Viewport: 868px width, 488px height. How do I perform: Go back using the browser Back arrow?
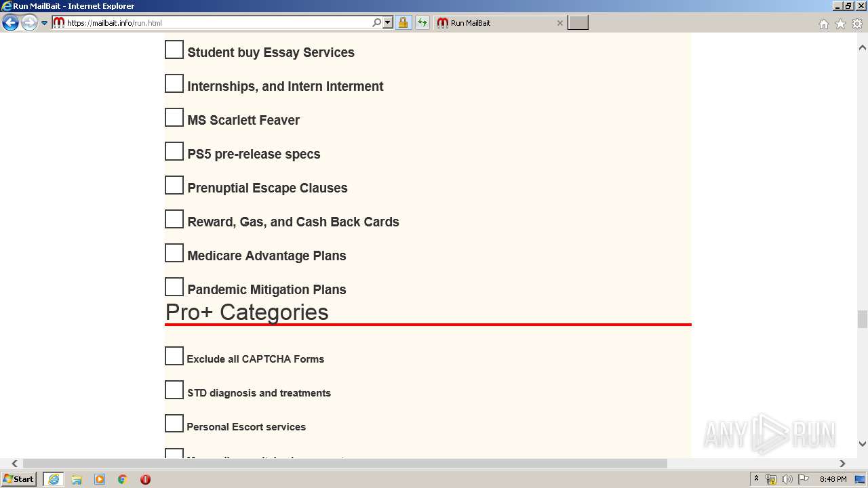(x=10, y=23)
